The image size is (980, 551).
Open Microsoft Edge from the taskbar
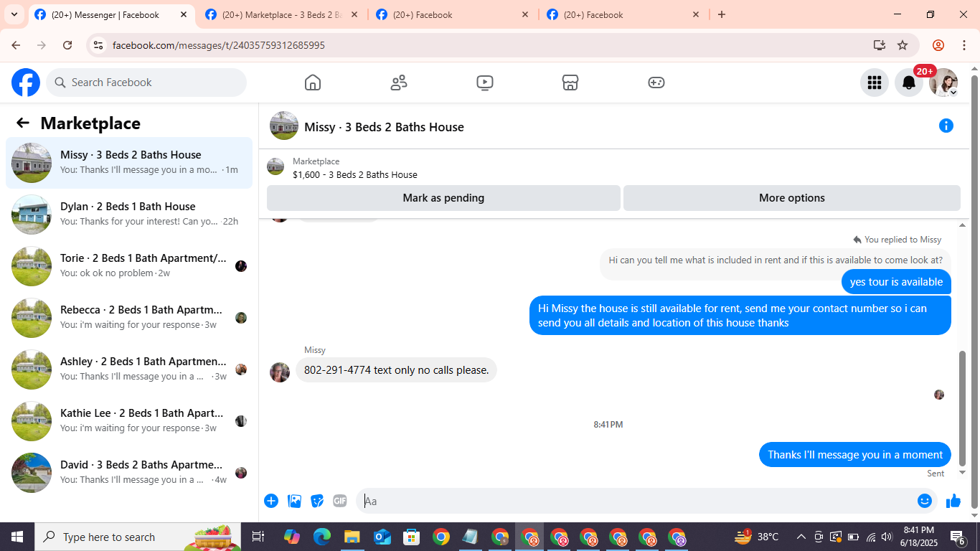pyautogui.click(x=321, y=537)
